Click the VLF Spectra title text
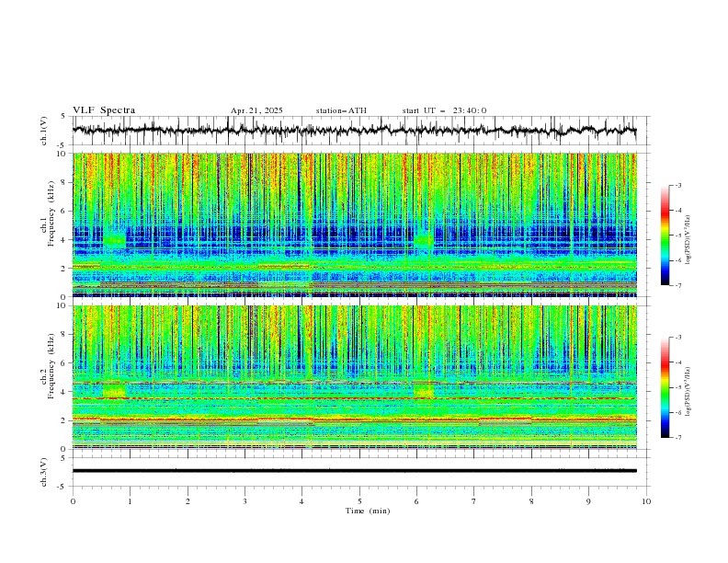728x563 pixels. 104,110
